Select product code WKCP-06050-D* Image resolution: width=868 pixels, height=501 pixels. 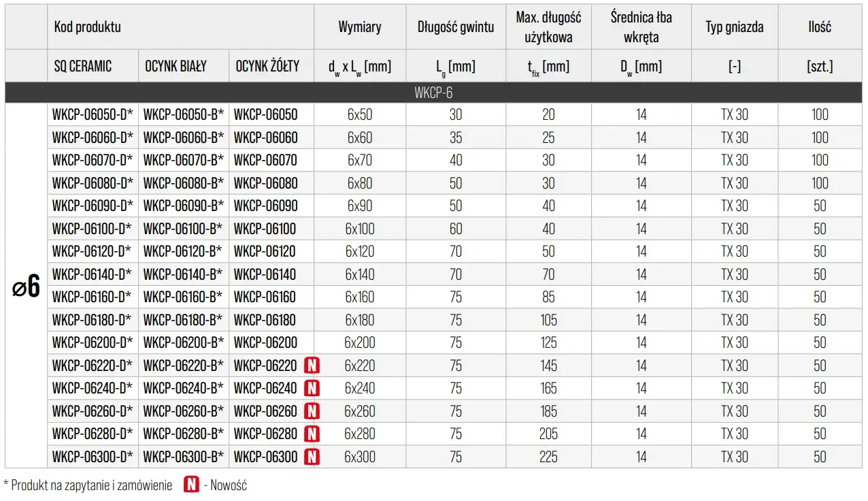93,114
